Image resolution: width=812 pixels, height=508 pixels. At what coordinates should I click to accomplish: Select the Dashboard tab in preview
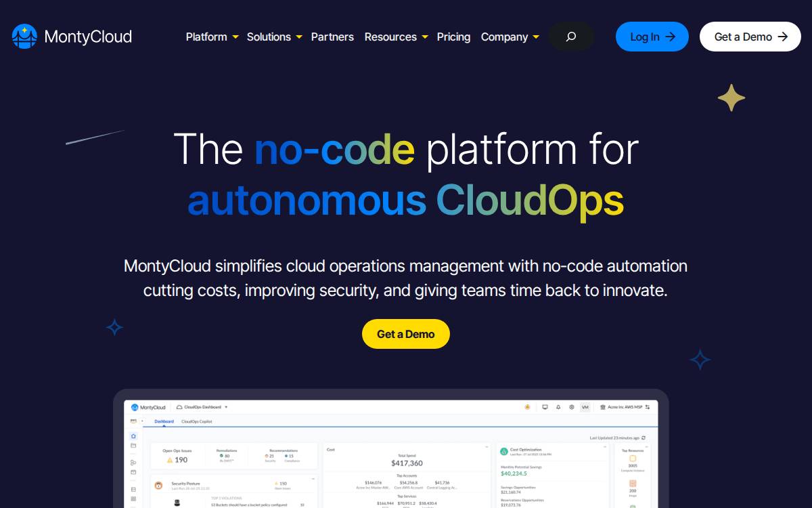[164, 421]
